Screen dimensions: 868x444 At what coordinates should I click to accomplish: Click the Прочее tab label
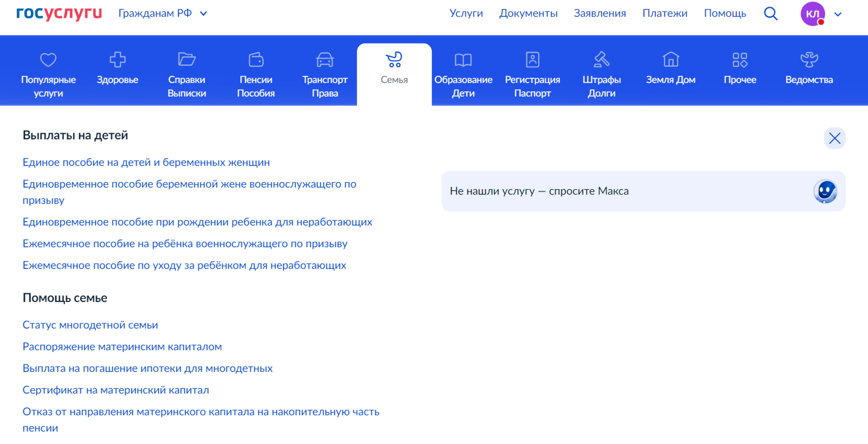(740, 80)
